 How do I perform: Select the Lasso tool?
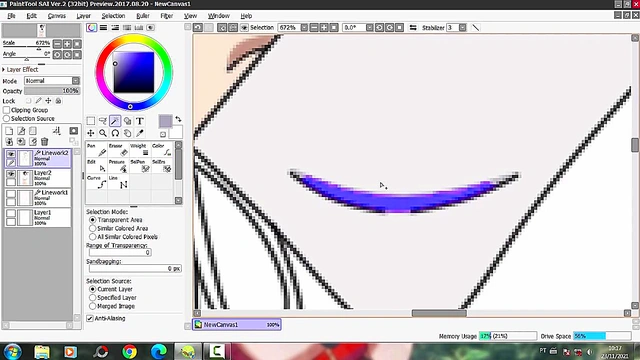[x=103, y=121]
